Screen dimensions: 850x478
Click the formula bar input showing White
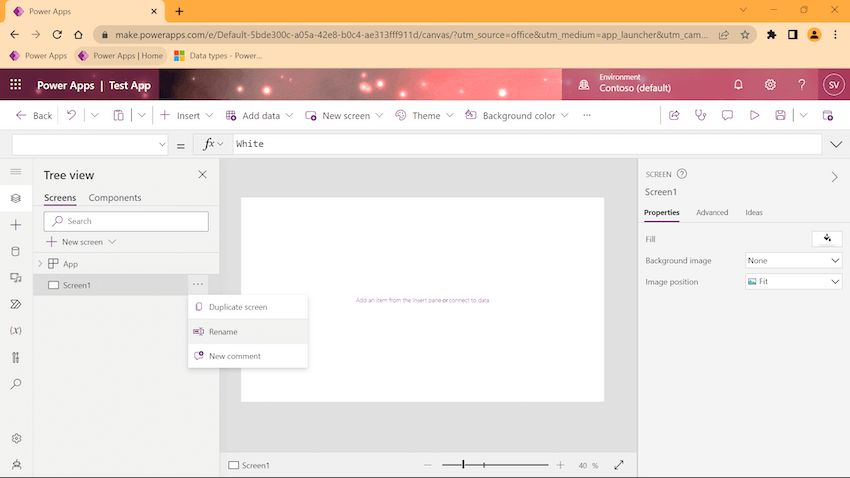527,144
